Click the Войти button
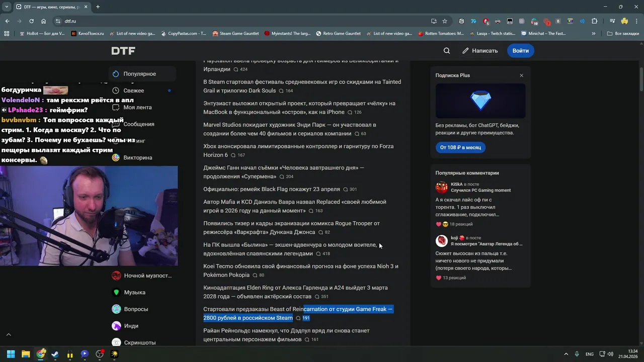644x362 pixels. 520,51
